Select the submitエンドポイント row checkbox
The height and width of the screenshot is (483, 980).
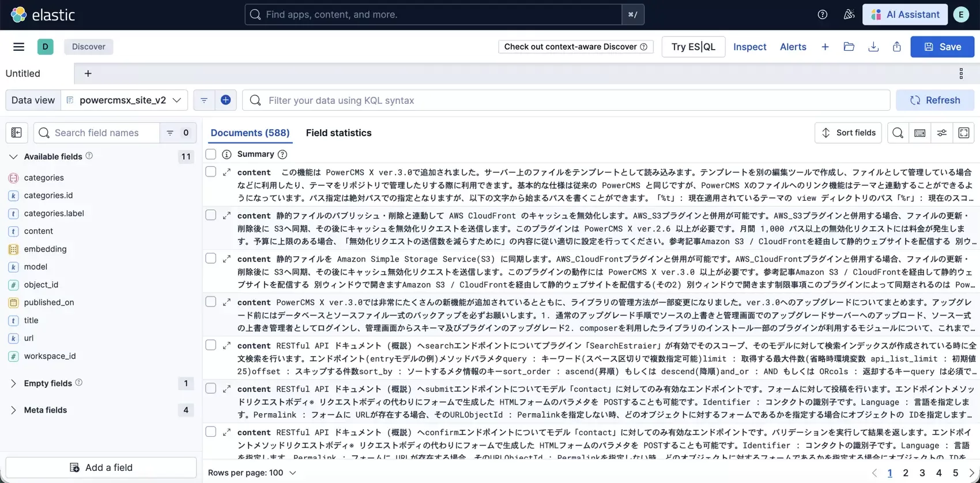[211, 388]
